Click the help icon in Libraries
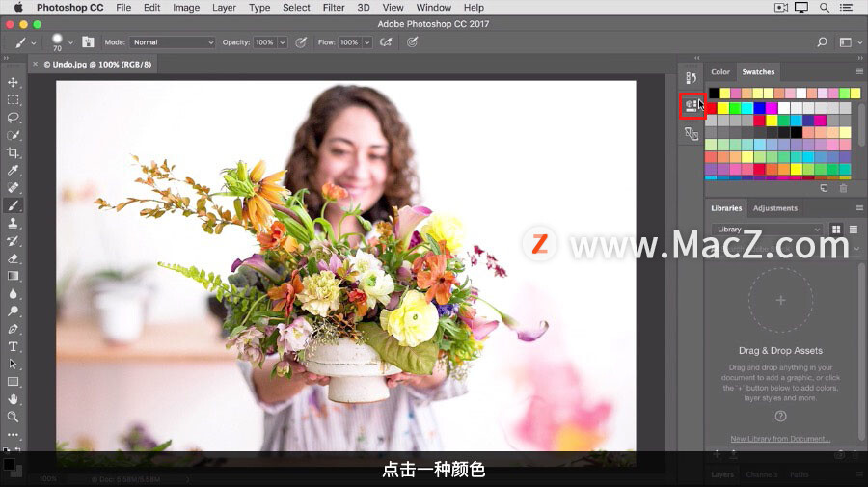This screenshot has width=868, height=487. tap(780, 416)
